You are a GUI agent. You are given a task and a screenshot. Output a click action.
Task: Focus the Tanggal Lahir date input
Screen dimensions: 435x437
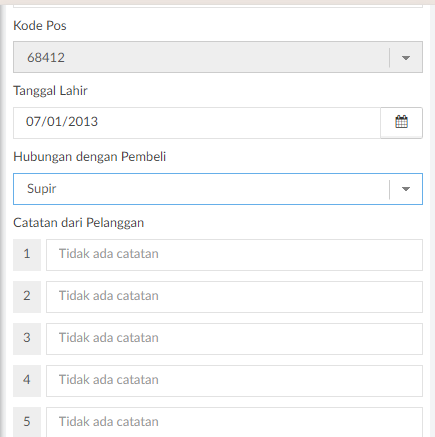197,123
